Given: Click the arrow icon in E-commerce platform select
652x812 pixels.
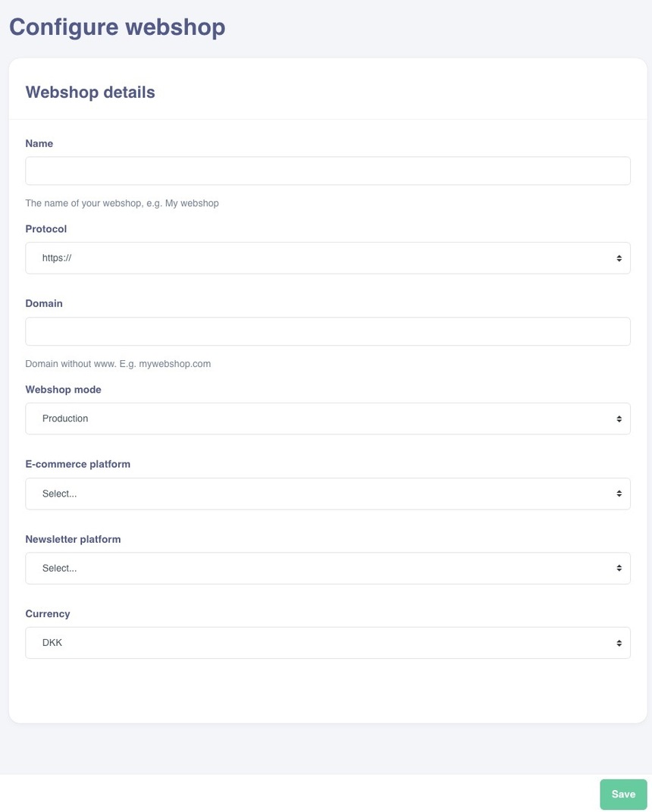Looking at the screenshot, I should point(619,494).
